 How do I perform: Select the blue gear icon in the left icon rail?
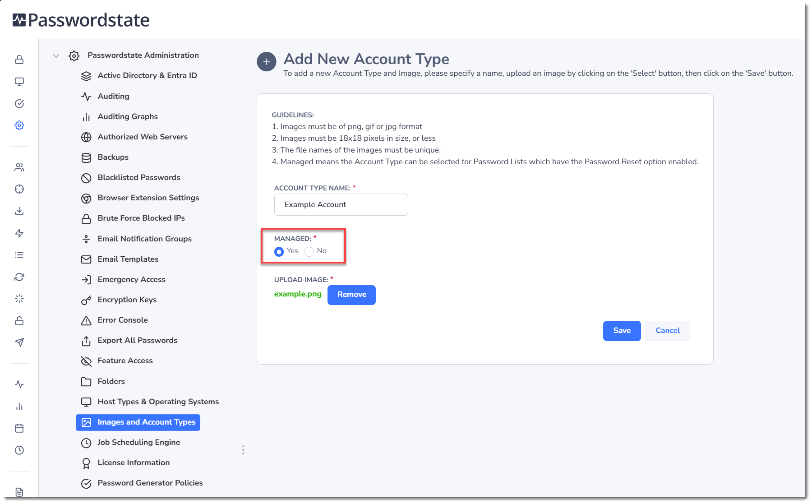pos(19,125)
